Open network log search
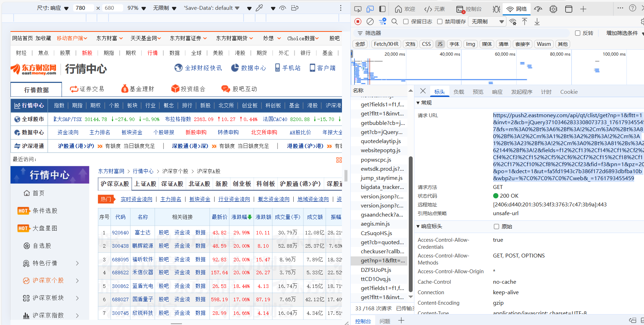The image size is (644, 325). [394, 21]
